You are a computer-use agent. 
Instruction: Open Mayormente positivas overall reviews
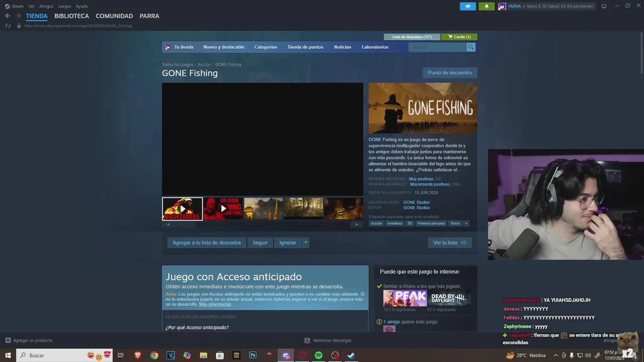[x=430, y=185]
